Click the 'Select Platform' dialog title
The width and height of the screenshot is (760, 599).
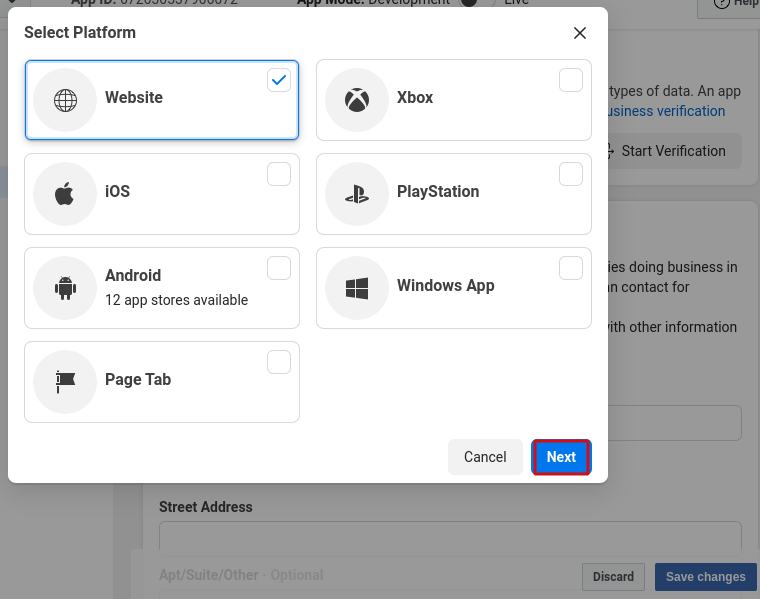80,32
